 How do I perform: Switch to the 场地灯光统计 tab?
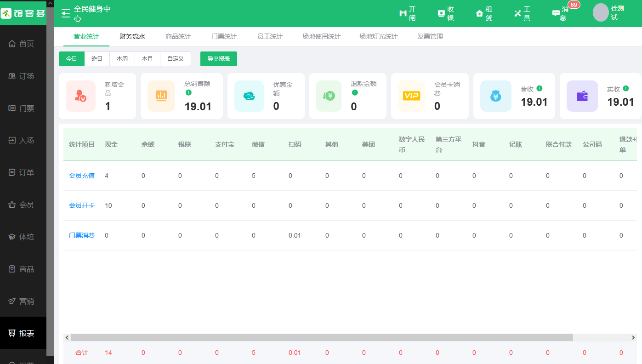tap(379, 36)
